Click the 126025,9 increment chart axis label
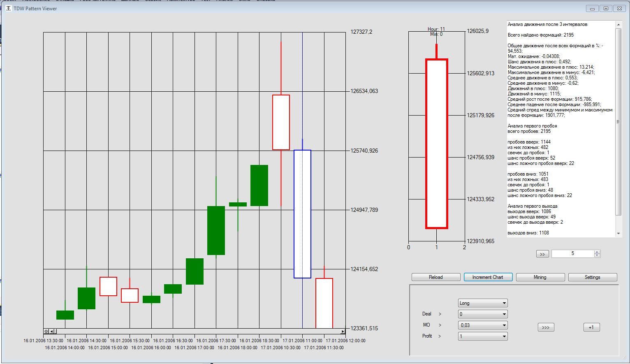 coord(478,31)
